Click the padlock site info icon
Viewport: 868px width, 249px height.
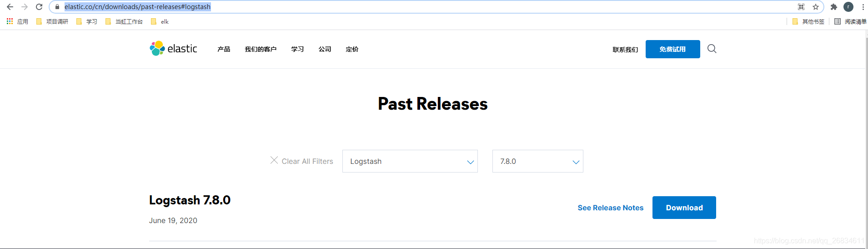[x=57, y=7]
